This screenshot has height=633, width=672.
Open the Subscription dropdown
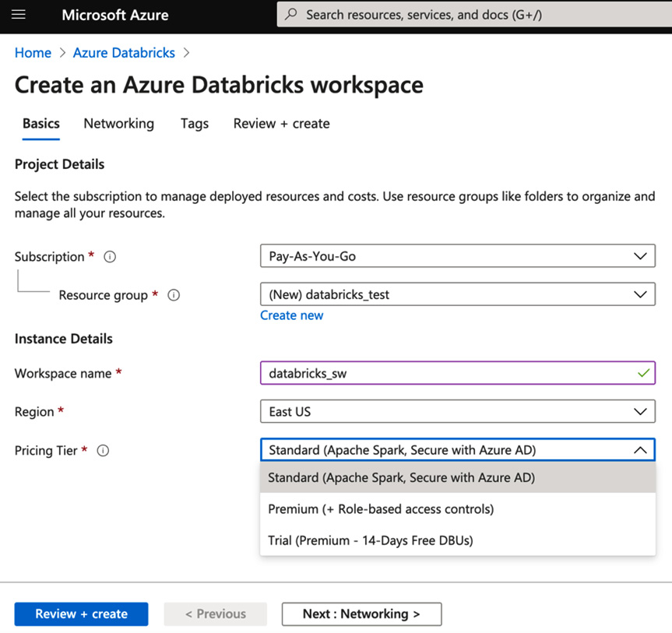point(457,256)
